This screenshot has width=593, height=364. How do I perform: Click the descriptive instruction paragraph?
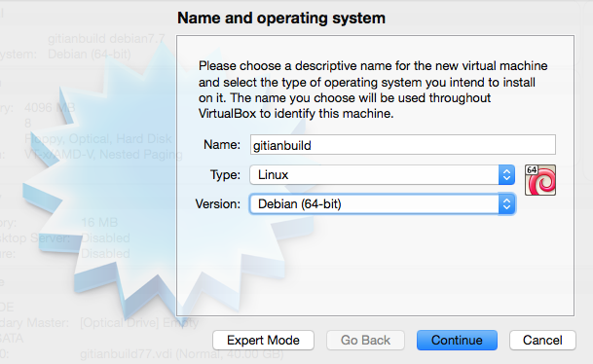pos(373,90)
